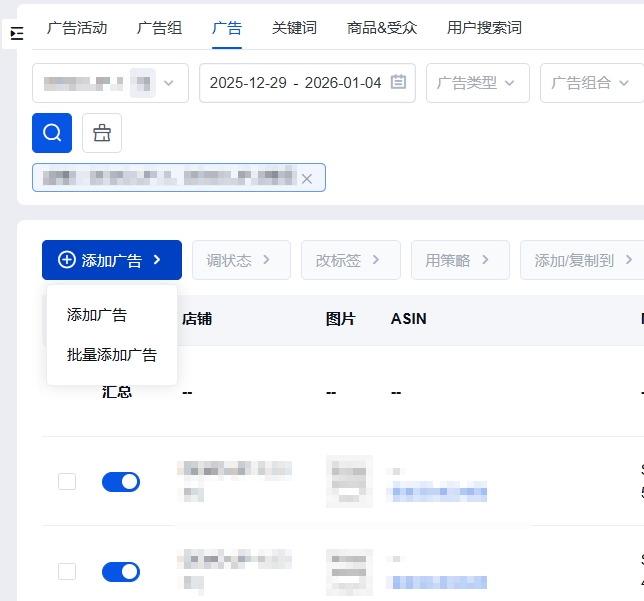Choose 添加广告 in the dropdown menu
Image resolution: width=644 pixels, height=601 pixels.
pyautogui.click(x=97, y=315)
